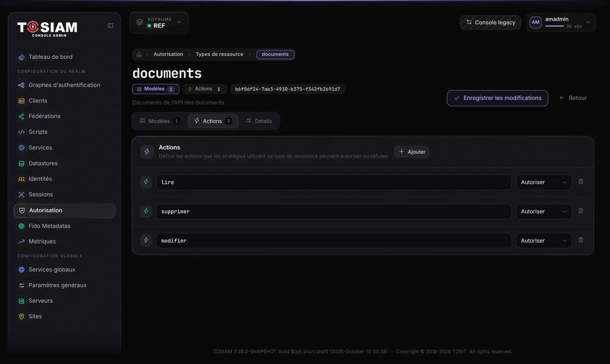
Task: Open the ROYAUME REF realm selector
Action: (x=159, y=22)
